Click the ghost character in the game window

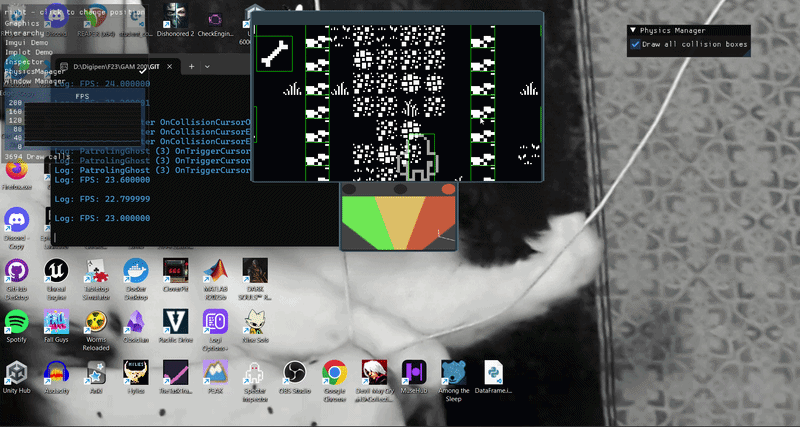(x=418, y=157)
